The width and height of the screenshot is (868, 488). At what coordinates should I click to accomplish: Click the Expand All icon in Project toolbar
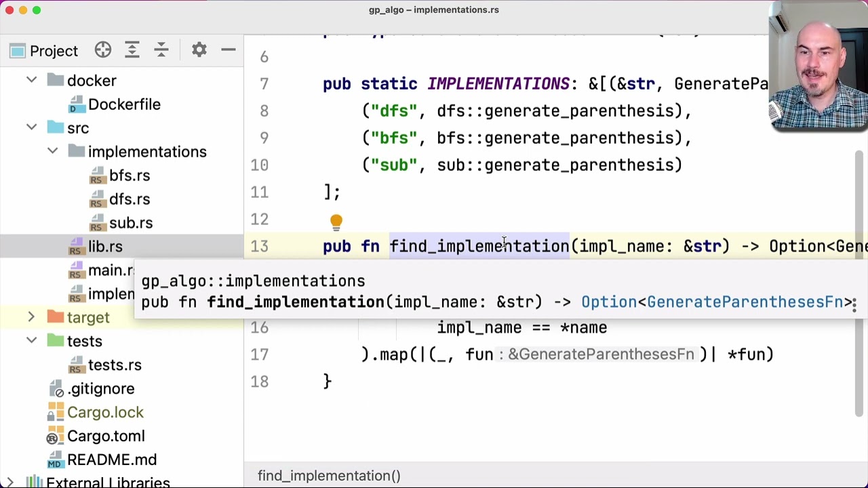point(132,50)
